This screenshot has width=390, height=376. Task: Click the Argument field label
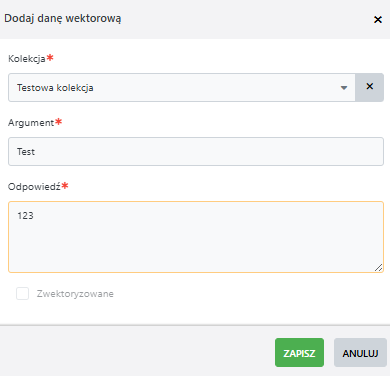(31, 123)
